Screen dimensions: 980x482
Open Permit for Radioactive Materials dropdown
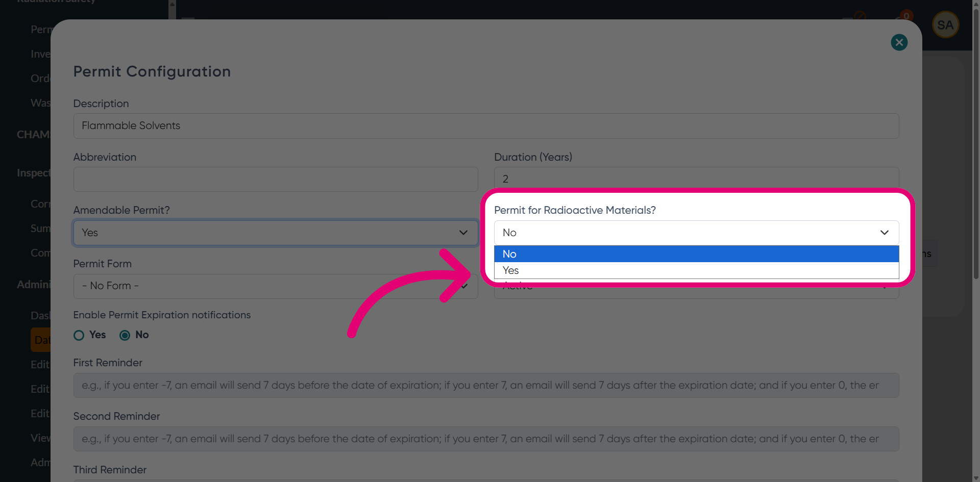pos(696,233)
